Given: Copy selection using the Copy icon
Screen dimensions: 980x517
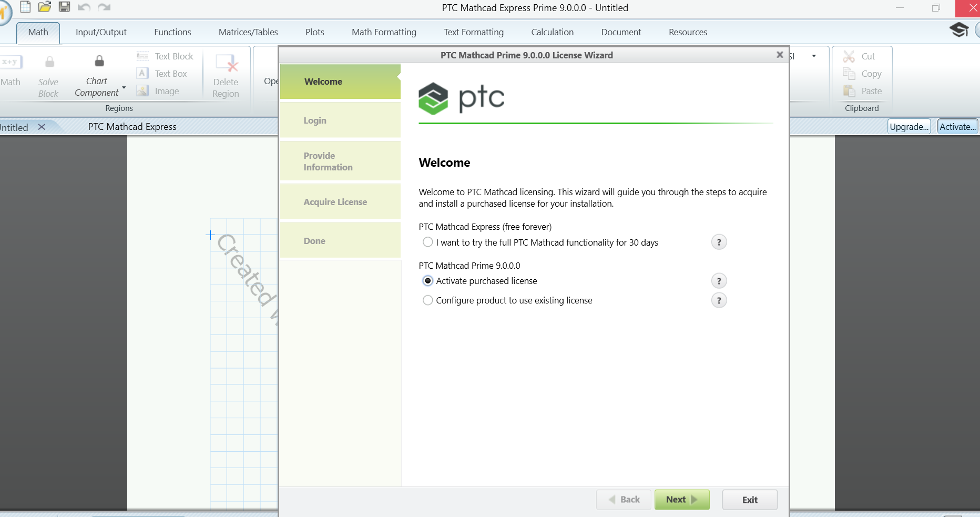Looking at the screenshot, I should click(862, 74).
